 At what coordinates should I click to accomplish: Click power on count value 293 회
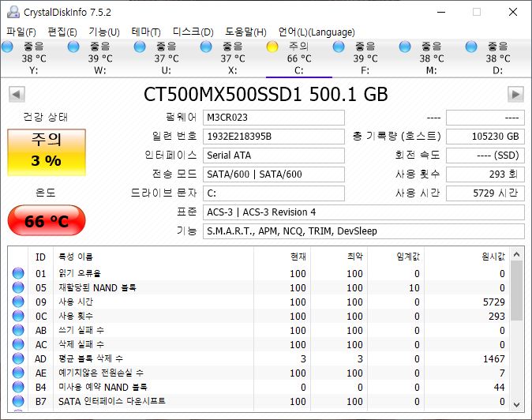[485, 174]
